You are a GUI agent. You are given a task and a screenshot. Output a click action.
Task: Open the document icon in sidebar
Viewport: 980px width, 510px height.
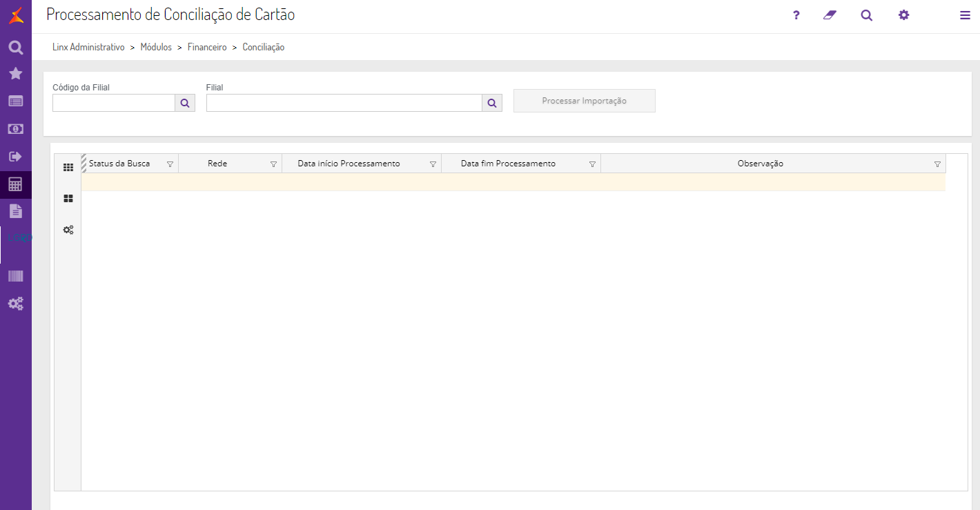(x=16, y=211)
